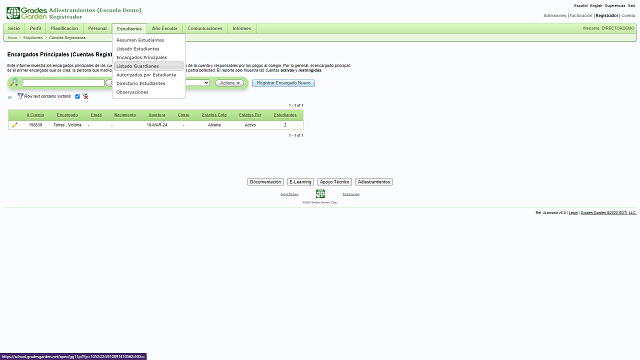
Task: Click Grades Garden ©2022 footer link
Action: click(x=609, y=213)
